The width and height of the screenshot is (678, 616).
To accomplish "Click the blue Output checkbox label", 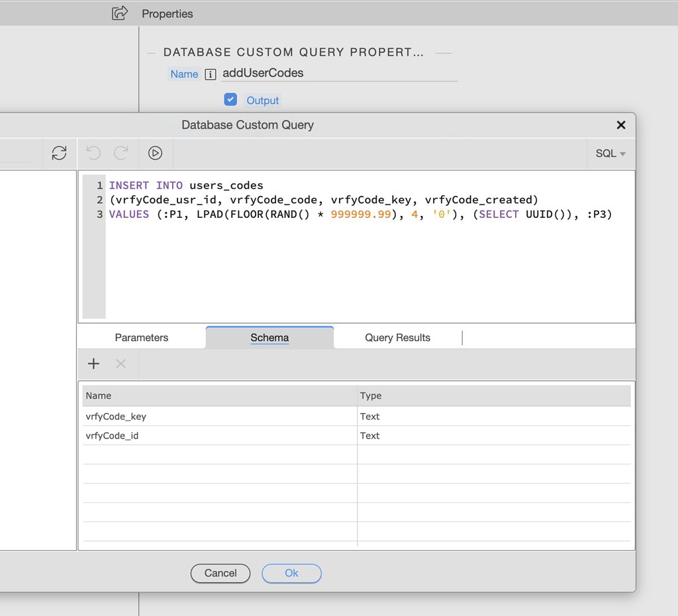I will click(x=264, y=99).
